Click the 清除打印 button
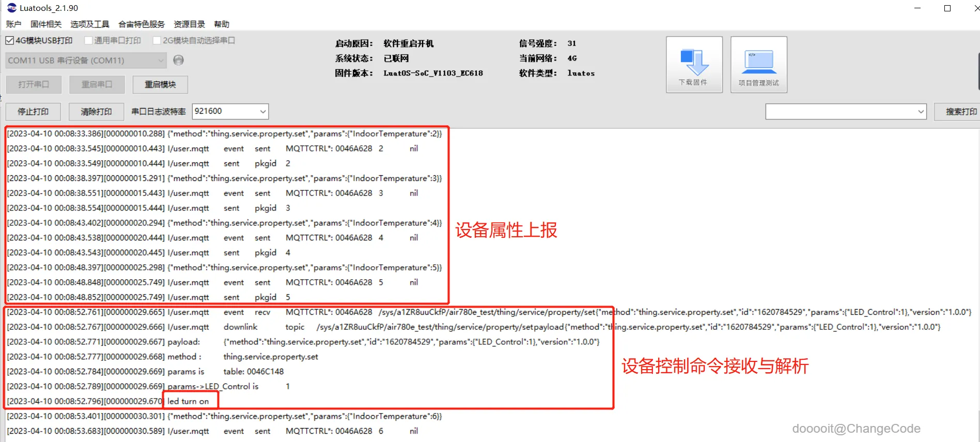 pyautogui.click(x=96, y=112)
